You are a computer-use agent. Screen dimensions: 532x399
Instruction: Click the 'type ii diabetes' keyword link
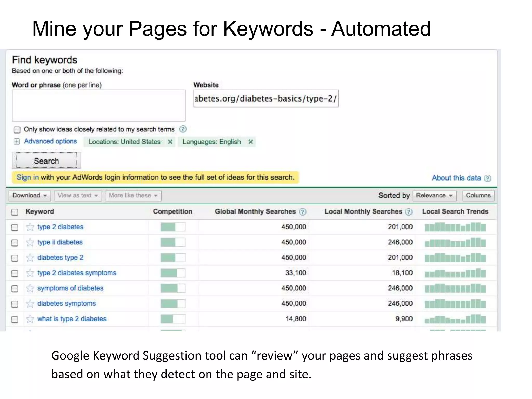point(60,242)
